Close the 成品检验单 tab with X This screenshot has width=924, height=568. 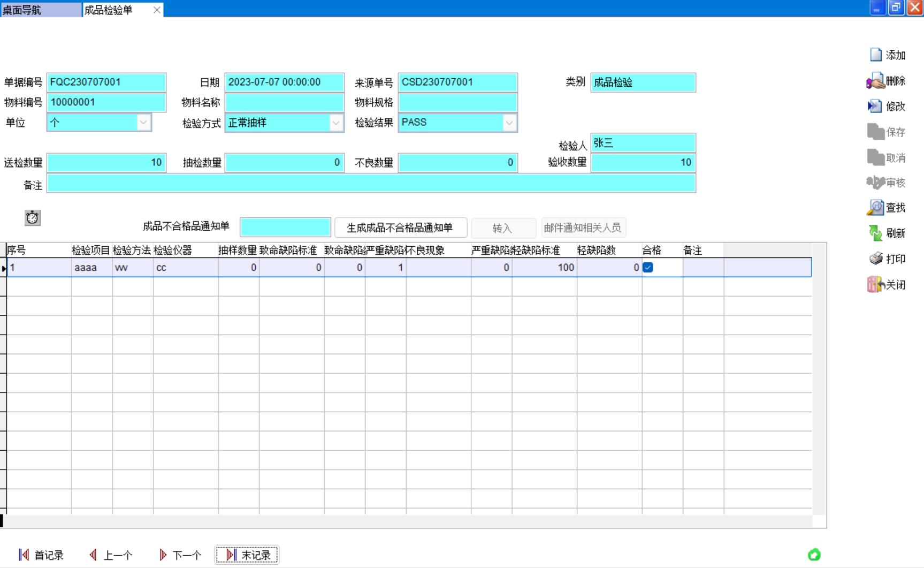coord(157,10)
